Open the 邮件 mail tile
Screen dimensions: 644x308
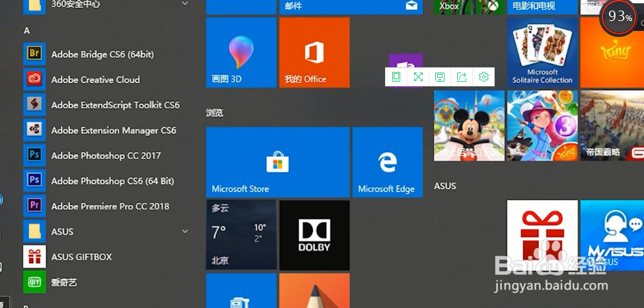[x=351, y=7]
